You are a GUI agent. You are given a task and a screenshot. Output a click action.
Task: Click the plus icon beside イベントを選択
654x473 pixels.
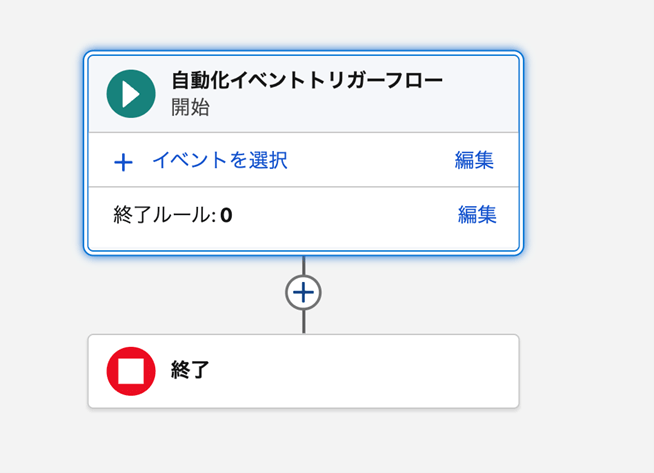[123, 162]
